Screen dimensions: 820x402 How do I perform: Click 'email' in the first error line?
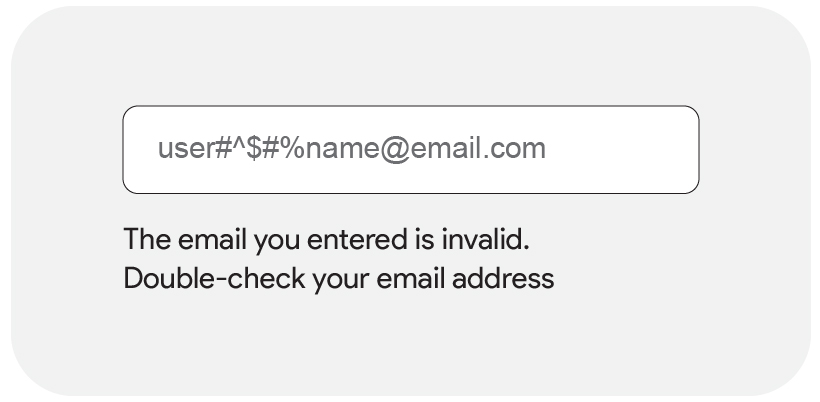(212, 239)
